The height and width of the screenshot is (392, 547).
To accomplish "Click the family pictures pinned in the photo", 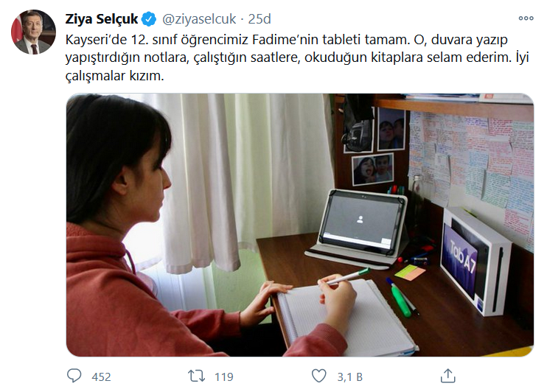I will pyautogui.click(x=374, y=147).
